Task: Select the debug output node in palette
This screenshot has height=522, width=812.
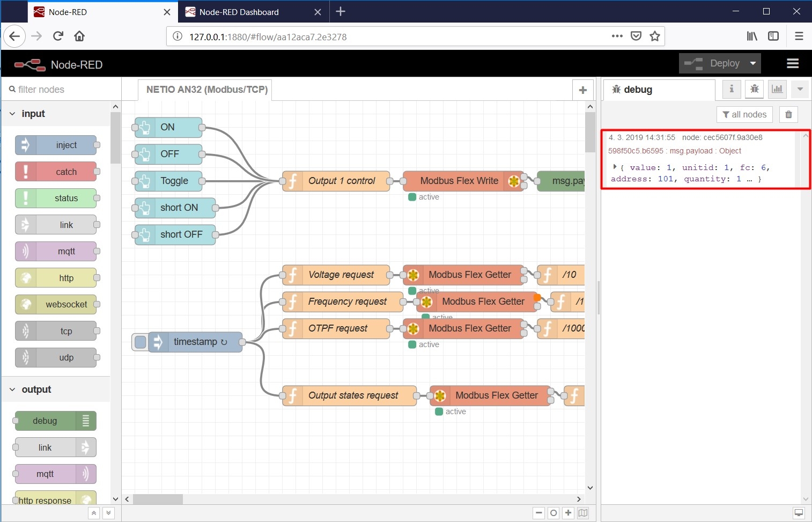Action: pos(56,421)
